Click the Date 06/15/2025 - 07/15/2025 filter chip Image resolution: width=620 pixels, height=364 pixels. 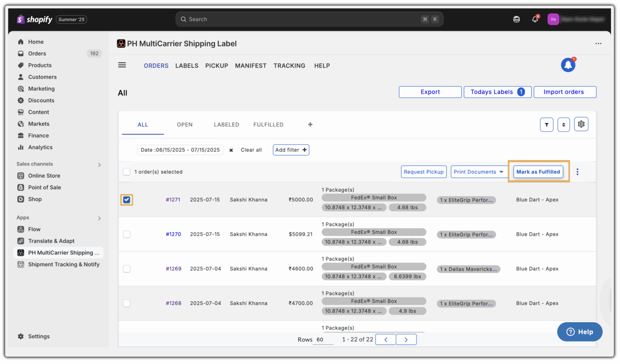180,150
